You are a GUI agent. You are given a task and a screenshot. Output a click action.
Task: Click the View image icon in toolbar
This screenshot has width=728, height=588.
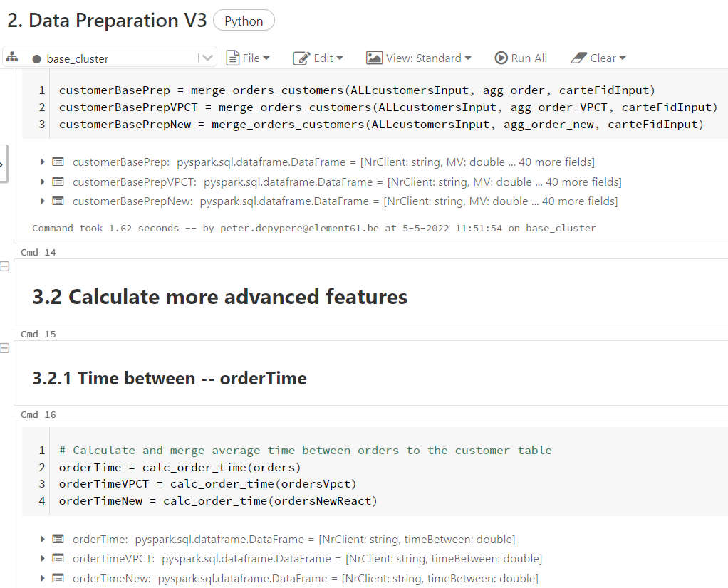[374, 58]
